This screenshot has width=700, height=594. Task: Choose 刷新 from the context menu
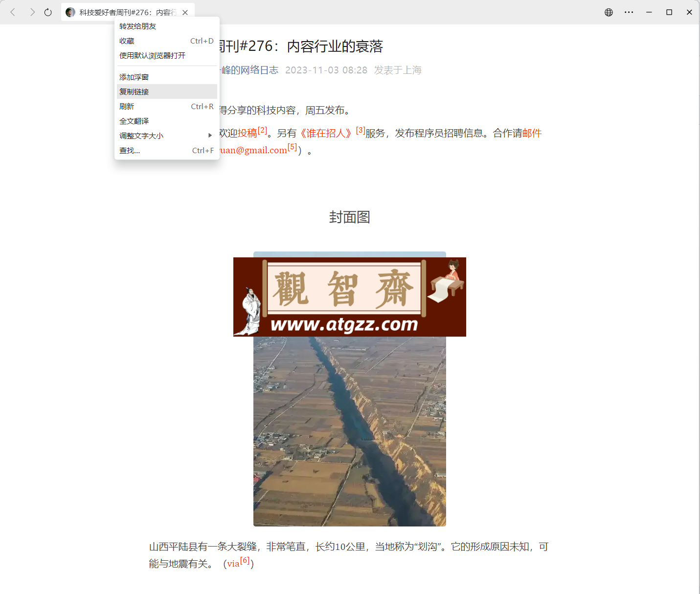[167, 107]
